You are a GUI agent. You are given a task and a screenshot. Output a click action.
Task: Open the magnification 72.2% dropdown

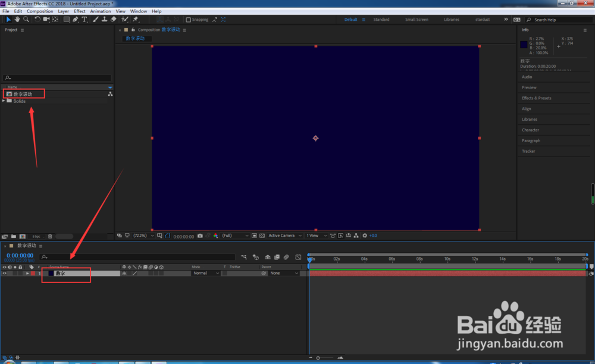pyautogui.click(x=143, y=236)
